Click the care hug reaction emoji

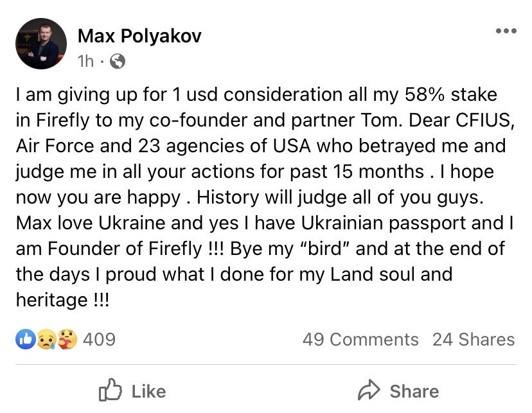tap(67, 339)
